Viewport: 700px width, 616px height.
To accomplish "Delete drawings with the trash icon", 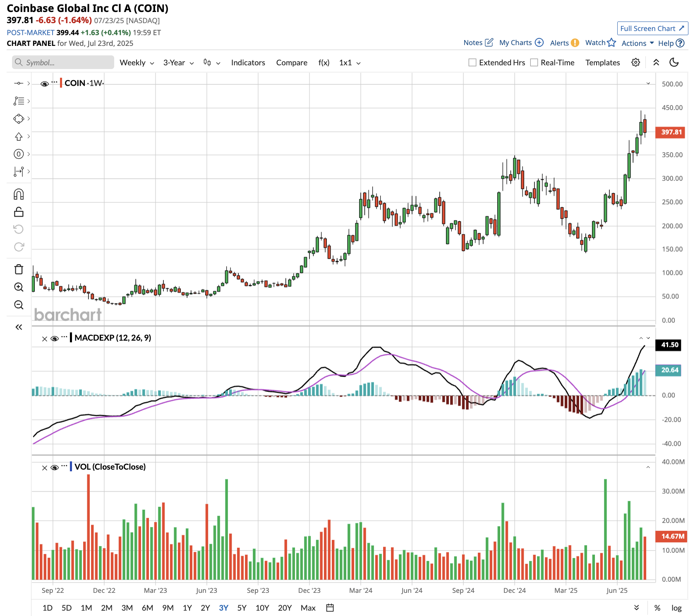I will point(19,269).
